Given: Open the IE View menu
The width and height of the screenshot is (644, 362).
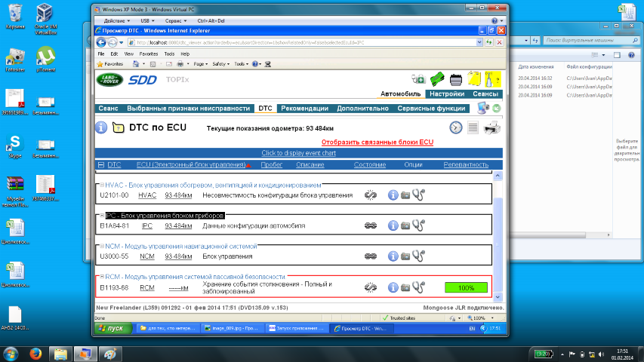Looking at the screenshot, I should pyautogui.click(x=129, y=54).
